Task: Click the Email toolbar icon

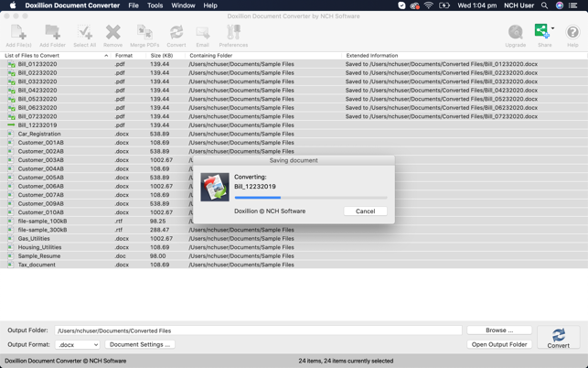Action: (x=202, y=32)
